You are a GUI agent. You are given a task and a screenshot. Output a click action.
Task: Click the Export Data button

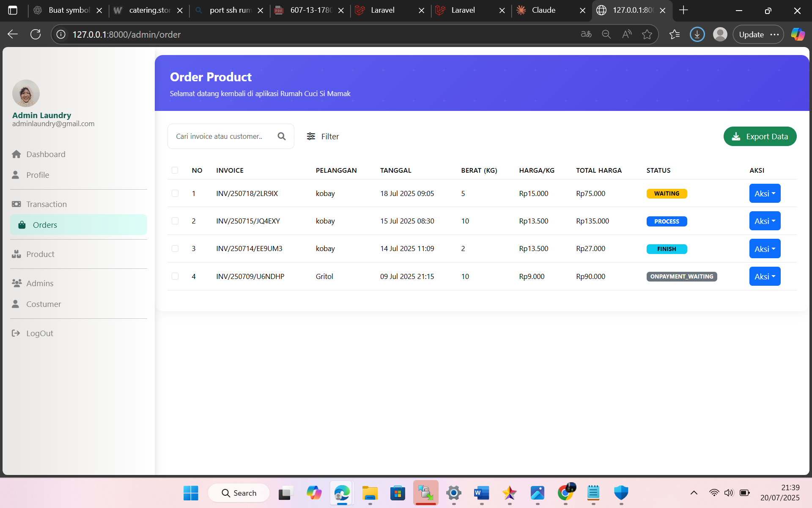[x=760, y=136]
